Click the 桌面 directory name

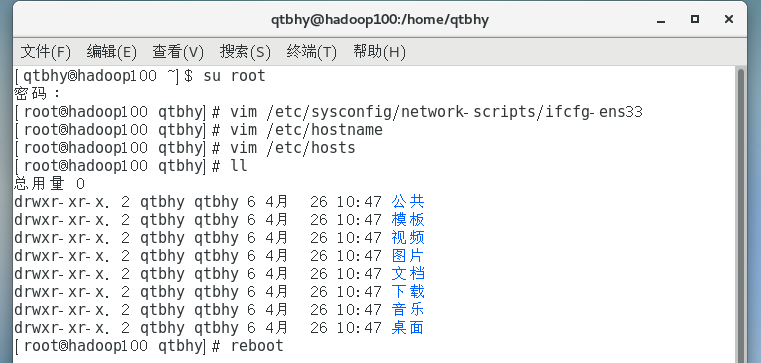tap(408, 328)
